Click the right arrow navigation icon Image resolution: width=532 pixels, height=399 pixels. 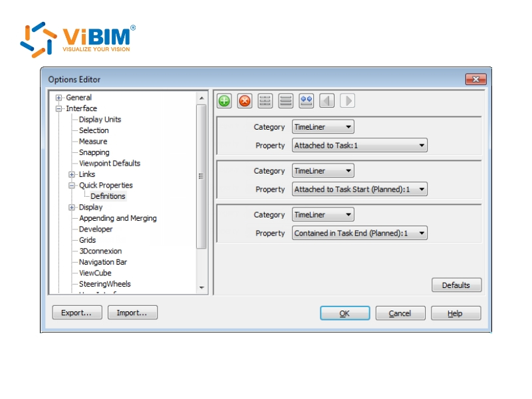[x=347, y=100]
